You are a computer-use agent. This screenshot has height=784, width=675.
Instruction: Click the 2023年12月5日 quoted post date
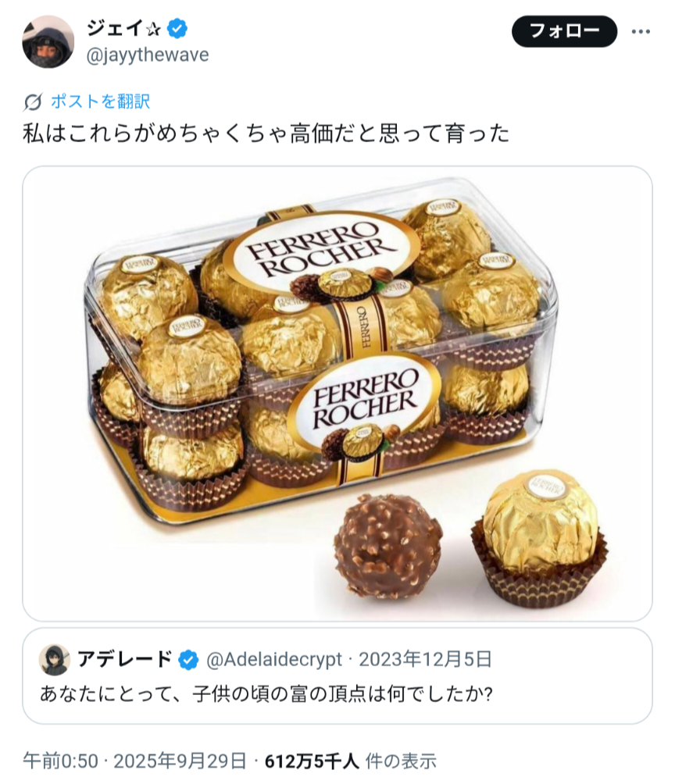425,660
